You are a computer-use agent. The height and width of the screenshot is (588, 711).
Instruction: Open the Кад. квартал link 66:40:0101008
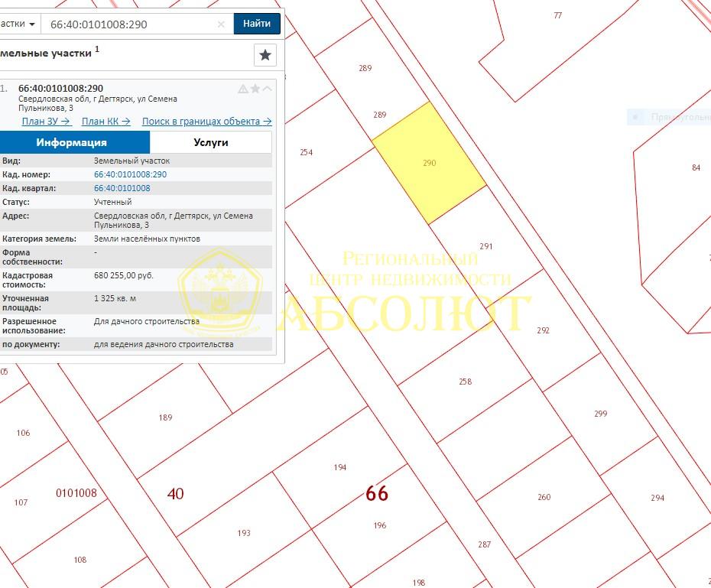click(122, 188)
